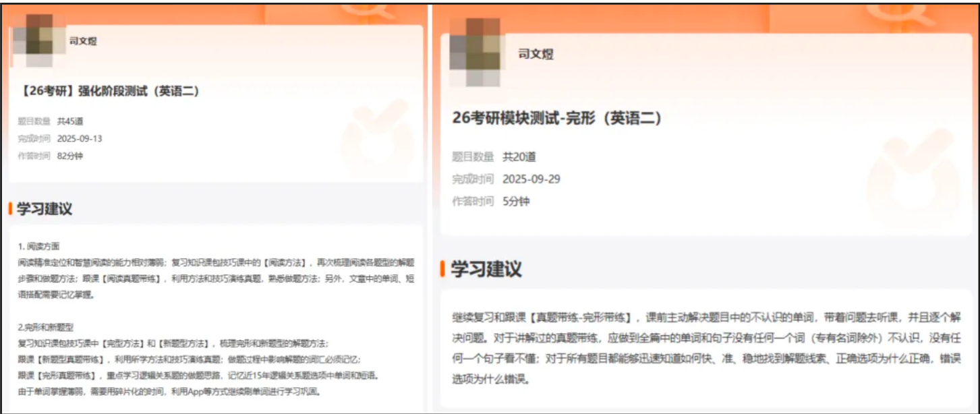Click the name 司文煜 in the right report
This screenshot has width=980, height=414.
[536, 54]
